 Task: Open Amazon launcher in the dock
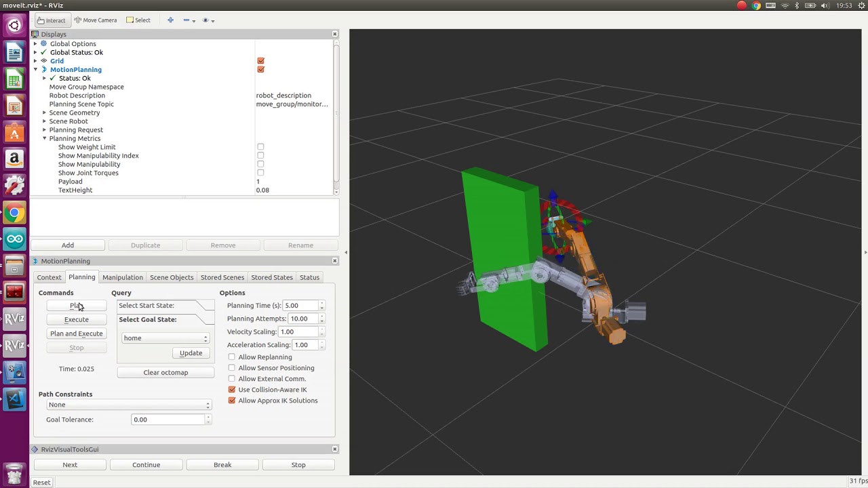tap(14, 159)
